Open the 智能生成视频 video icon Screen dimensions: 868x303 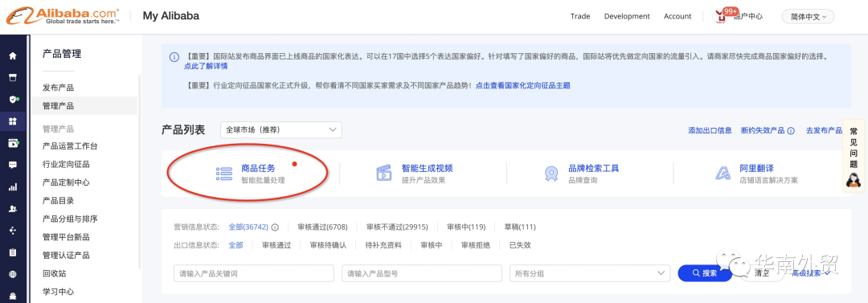[x=383, y=174]
